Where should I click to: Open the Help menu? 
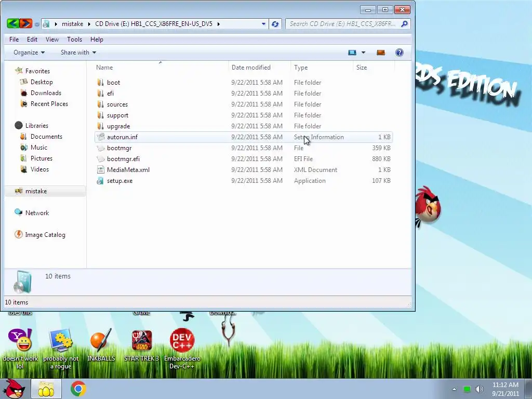coord(97,39)
